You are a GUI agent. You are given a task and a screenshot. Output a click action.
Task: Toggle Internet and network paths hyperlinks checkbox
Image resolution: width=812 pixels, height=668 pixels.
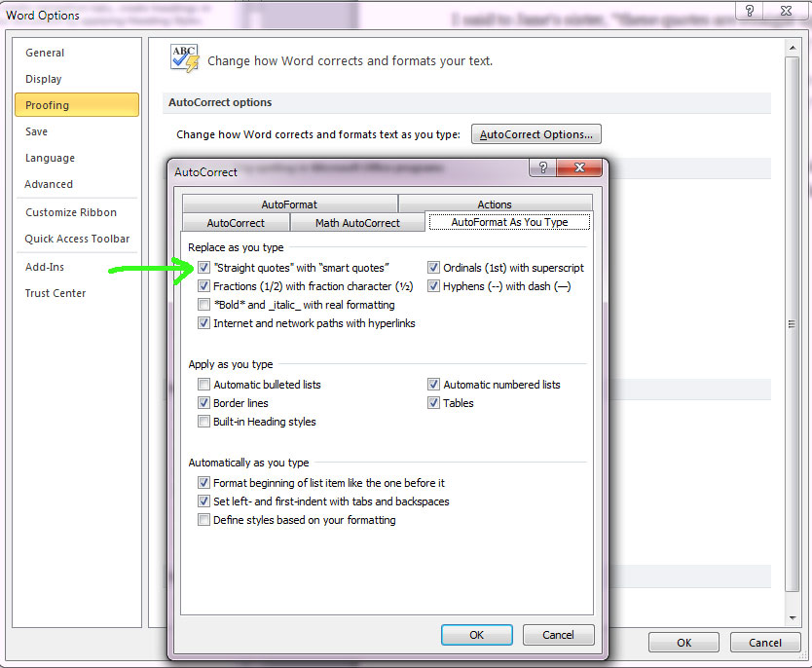click(x=204, y=323)
